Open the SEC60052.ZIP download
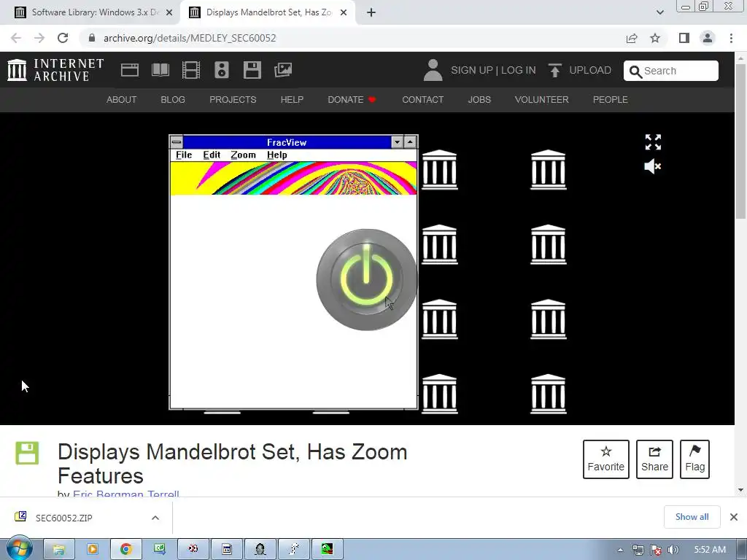This screenshot has height=560, width=747. click(64, 518)
